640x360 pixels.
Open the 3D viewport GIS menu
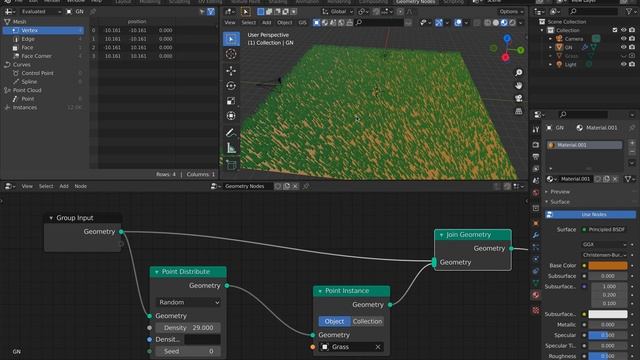pyautogui.click(x=302, y=23)
